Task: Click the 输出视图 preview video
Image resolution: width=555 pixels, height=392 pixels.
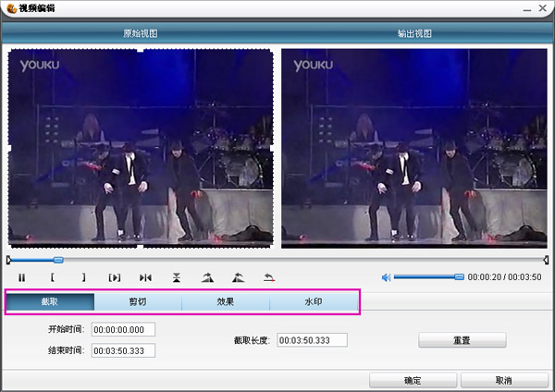Action: click(414, 148)
